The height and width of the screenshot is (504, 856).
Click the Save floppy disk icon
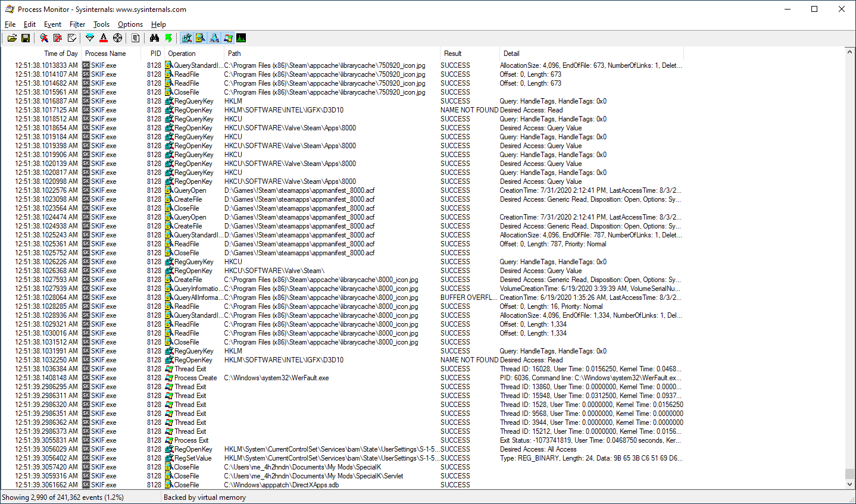tap(26, 38)
